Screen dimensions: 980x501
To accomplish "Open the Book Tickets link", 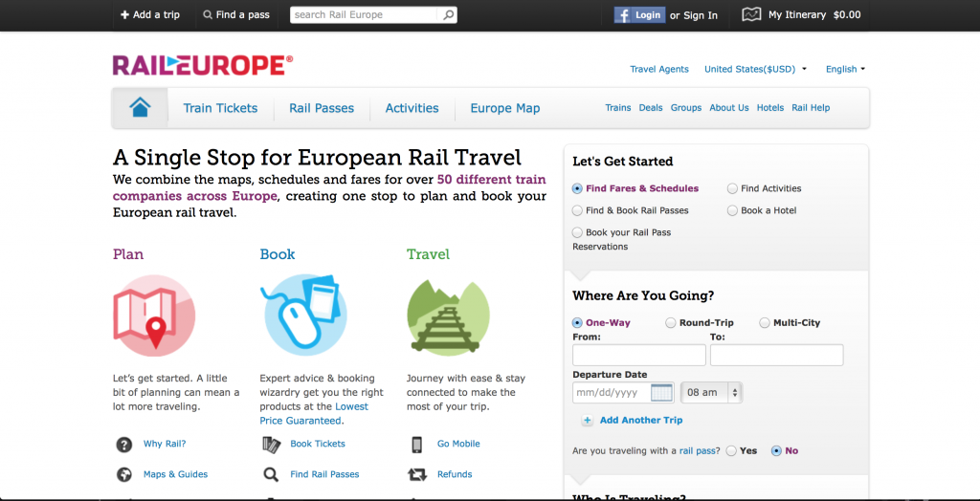I will click(318, 445).
